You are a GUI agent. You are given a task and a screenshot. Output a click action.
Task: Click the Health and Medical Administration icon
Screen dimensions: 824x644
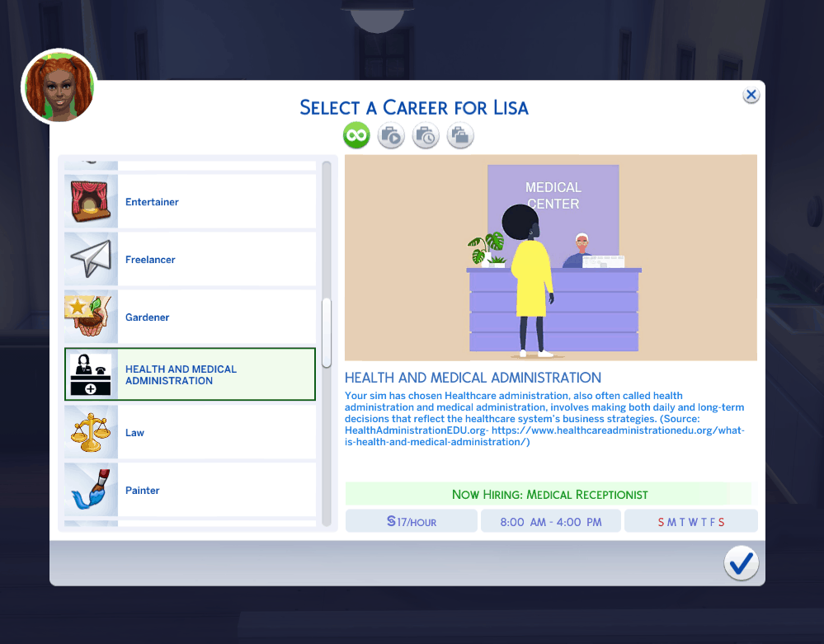click(91, 375)
